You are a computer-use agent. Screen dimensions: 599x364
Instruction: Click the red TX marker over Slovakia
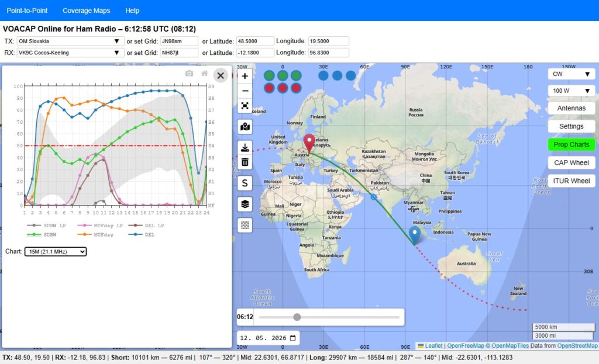(309, 144)
